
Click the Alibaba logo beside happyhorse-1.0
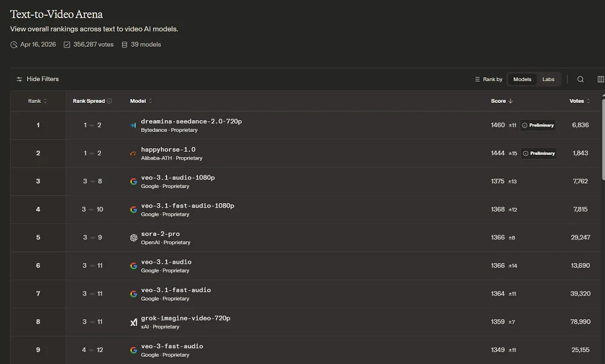pos(133,154)
